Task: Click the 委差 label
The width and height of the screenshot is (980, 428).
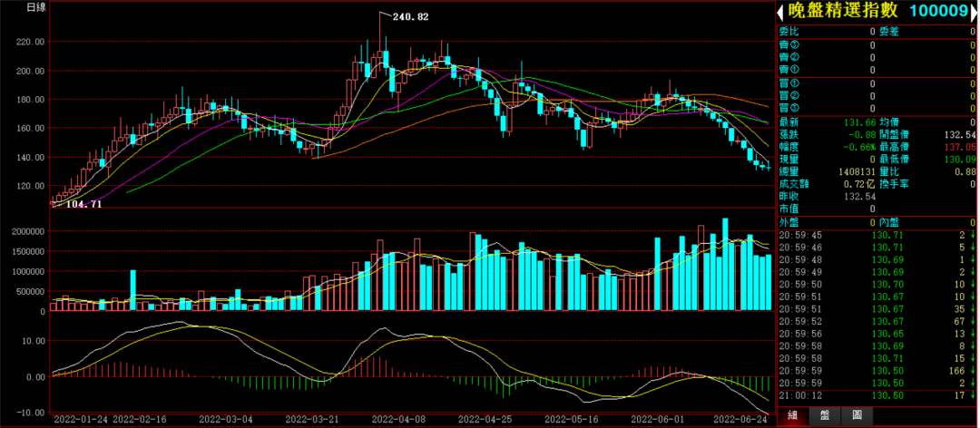Action: 888,31
